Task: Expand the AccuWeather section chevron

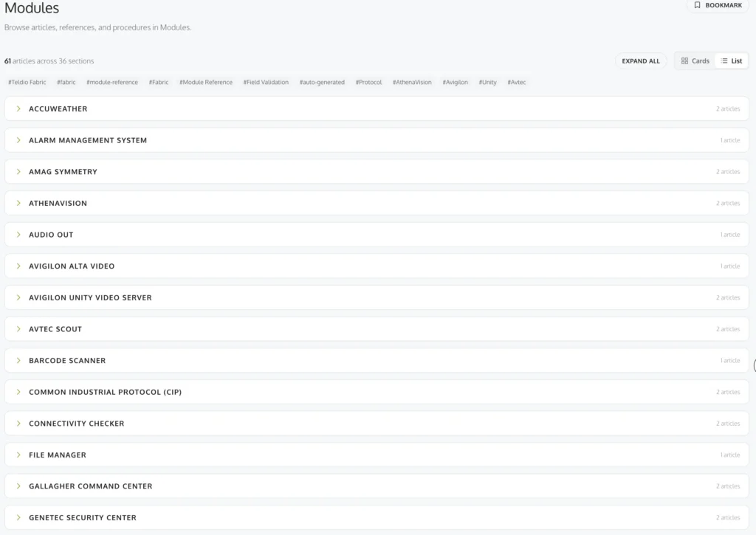Action: [x=18, y=109]
